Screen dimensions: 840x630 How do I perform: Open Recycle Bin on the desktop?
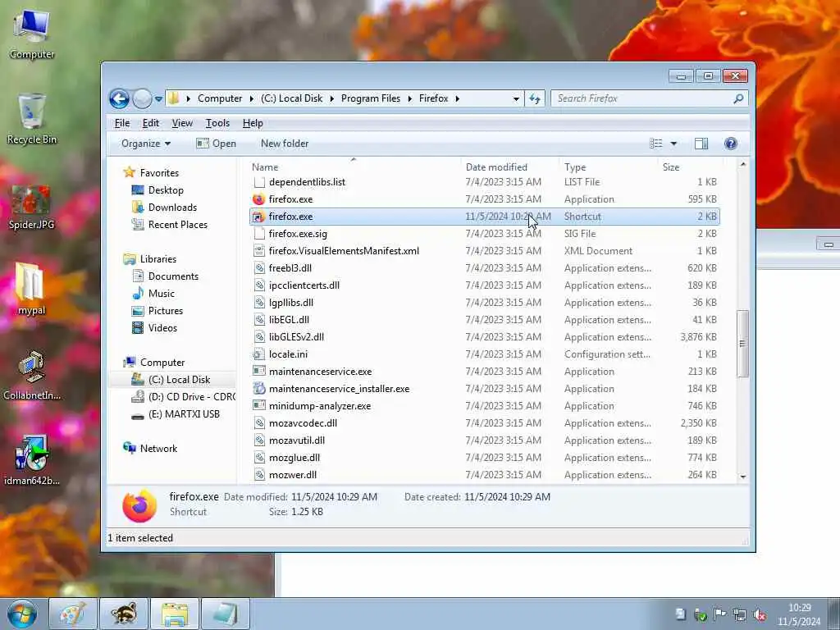click(x=32, y=119)
